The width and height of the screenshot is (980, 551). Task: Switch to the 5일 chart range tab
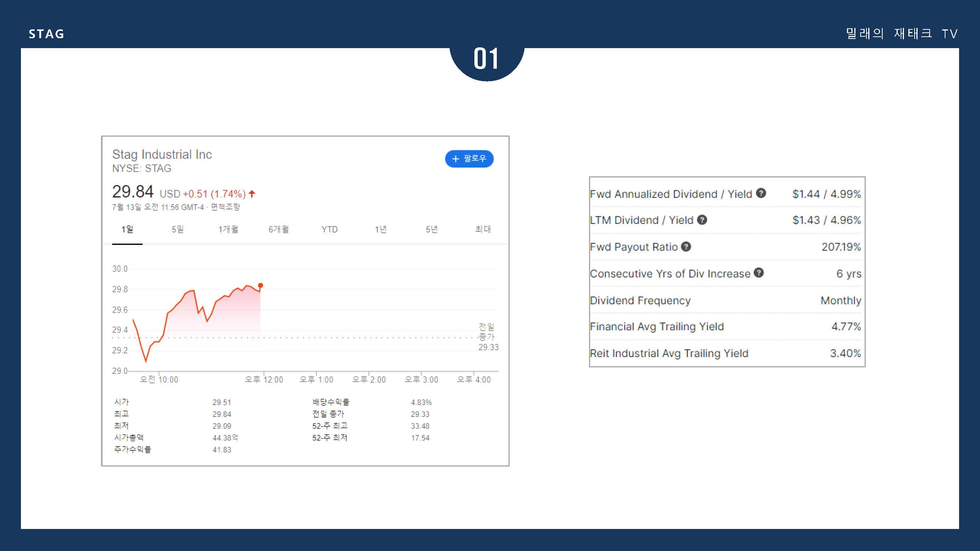click(177, 229)
